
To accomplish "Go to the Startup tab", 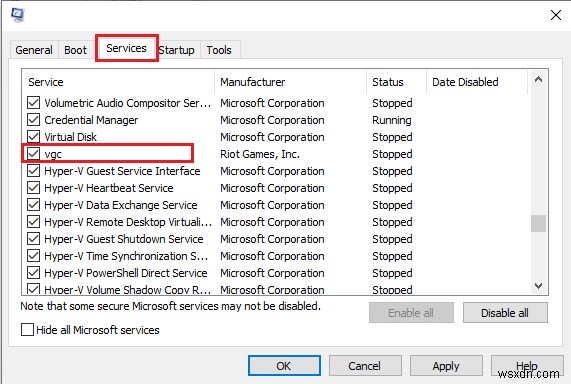I will 177,50.
